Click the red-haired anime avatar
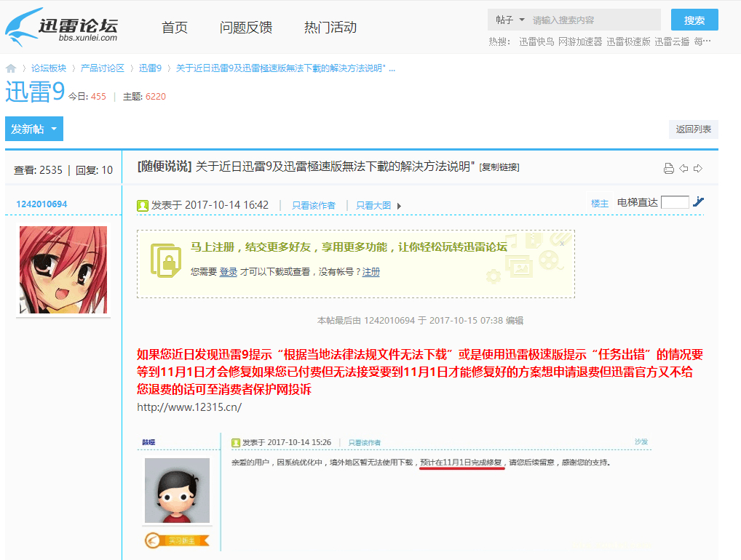The image size is (741, 560). pos(63,270)
